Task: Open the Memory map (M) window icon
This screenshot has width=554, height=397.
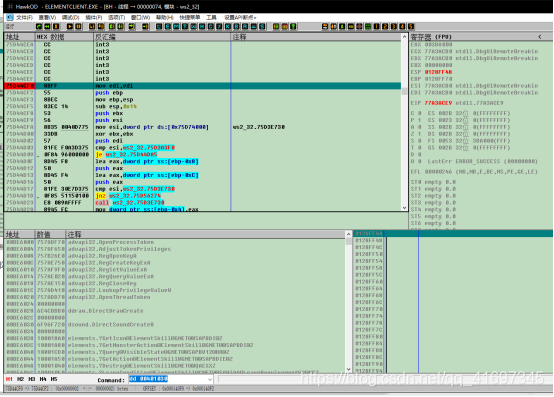Action: [176, 26]
